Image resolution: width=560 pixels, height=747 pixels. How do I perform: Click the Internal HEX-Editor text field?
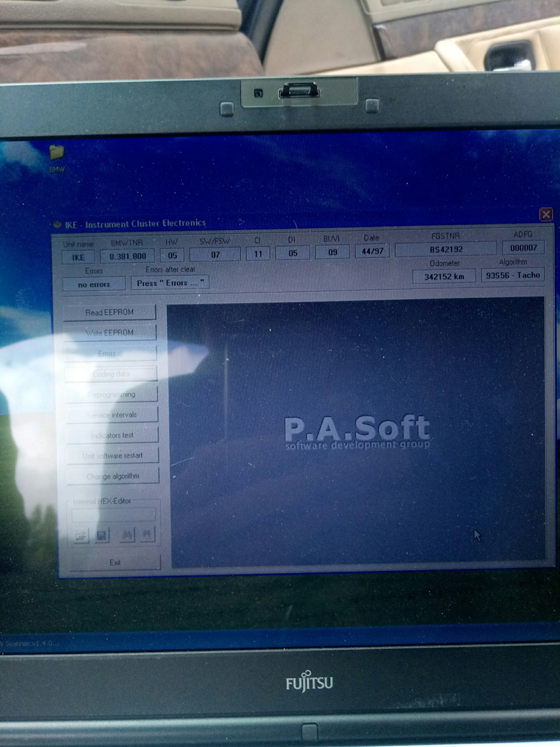coord(114,515)
